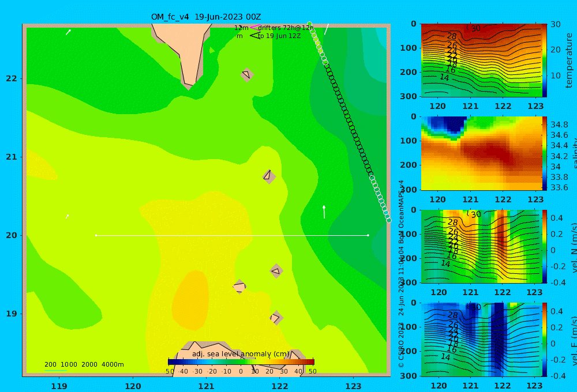Click the sea level anomaly colorbar
577x392 pixels.
click(x=241, y=362)
